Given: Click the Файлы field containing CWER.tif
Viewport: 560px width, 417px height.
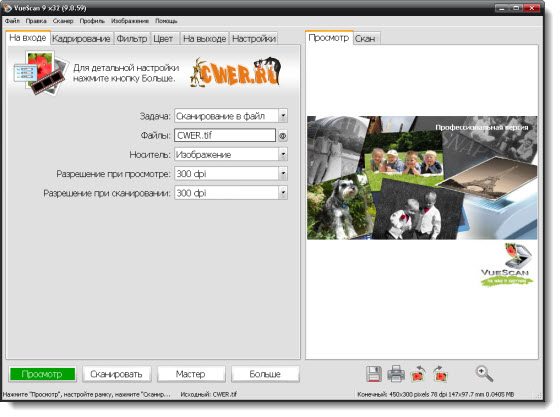Looking at the screenshot, I should [x=225, y=135].
